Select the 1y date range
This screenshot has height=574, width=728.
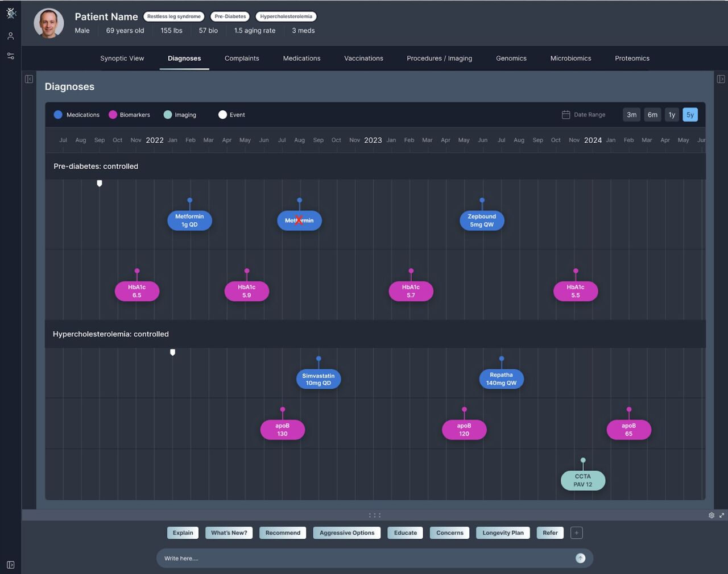(x=672, y=115)
